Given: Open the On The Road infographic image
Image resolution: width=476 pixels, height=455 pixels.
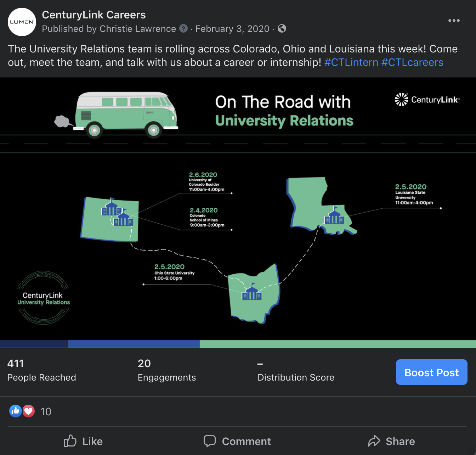Looking at the screenshot, I should 238,213.
